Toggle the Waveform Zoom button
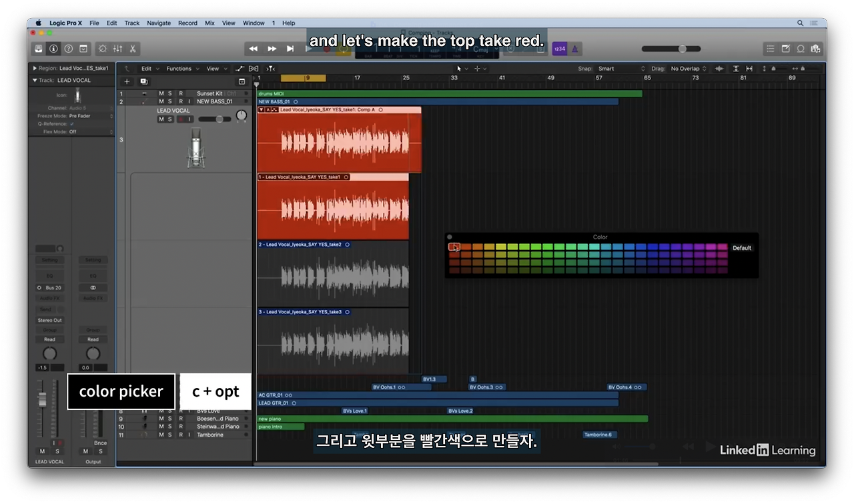 719,69
